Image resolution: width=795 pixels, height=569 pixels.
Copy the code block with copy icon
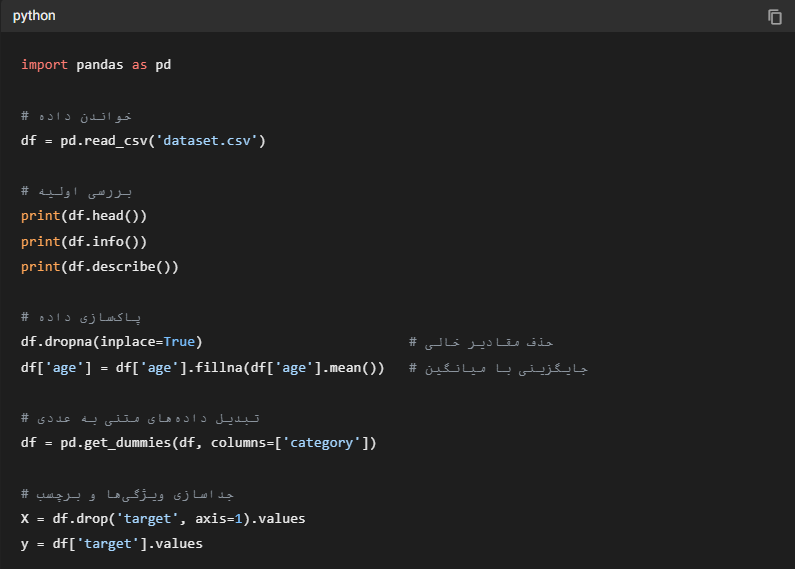tap(775, 17)
